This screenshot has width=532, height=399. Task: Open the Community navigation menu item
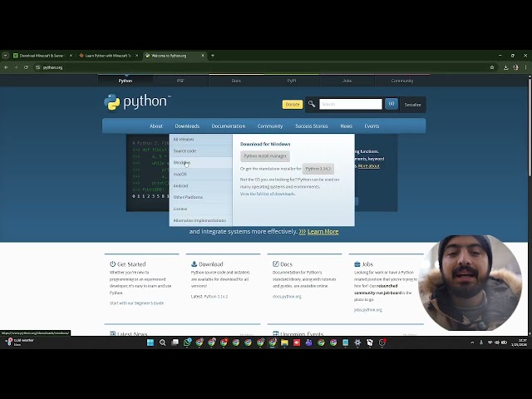[x=269, y=126]
